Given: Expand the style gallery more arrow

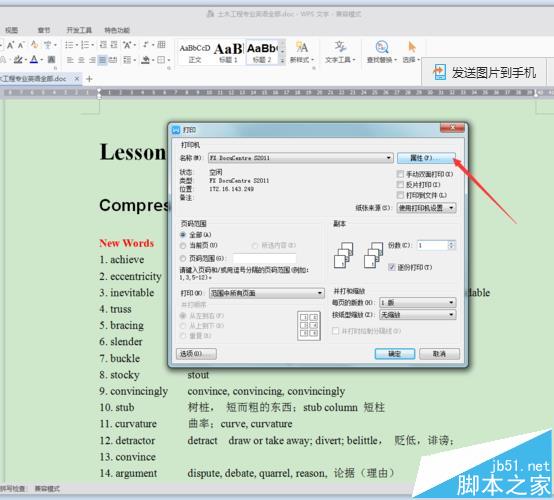Looking at the screenshot, I should click(x=282, y=61).
